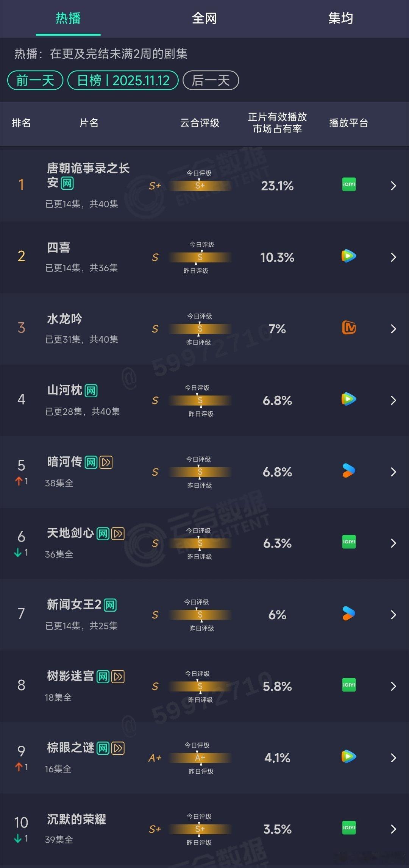This screenshot has width=409, height=868.
Task: Expand the 沉默的荣耀 row chevron
Action: (x=393, y=829)
